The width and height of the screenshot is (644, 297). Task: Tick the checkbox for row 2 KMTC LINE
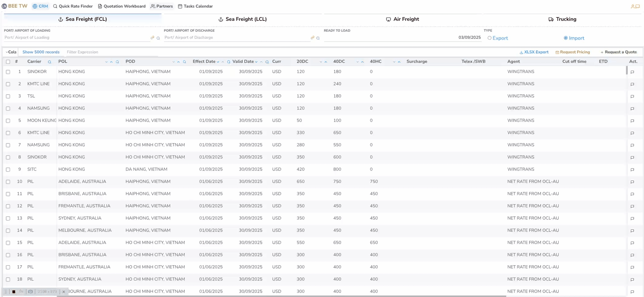(x=8, y=84)
